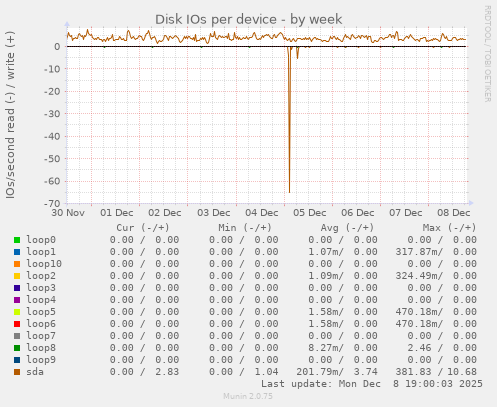Click the loop0 green color swatch

tap(17, 240)
